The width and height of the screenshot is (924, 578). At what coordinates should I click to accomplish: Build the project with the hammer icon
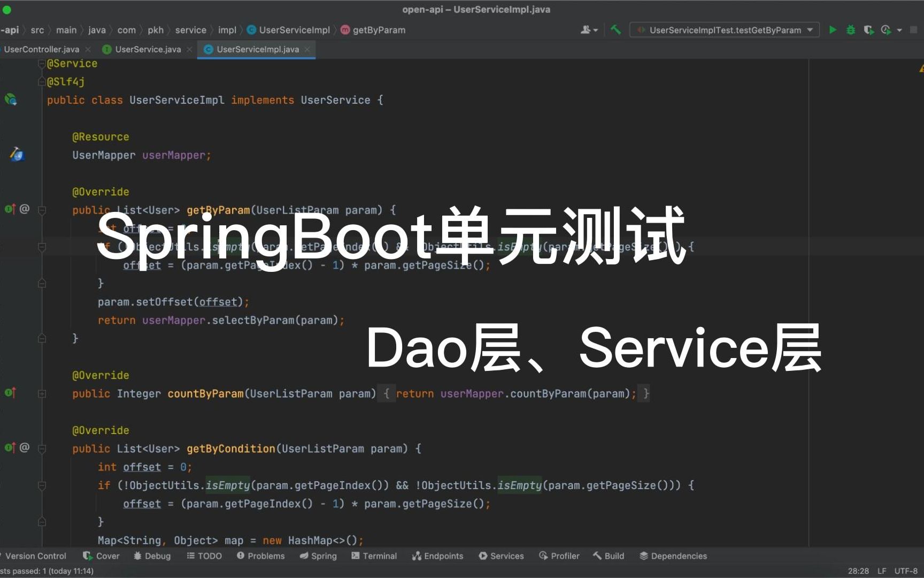pyautogui.click(x=616, y=30)
